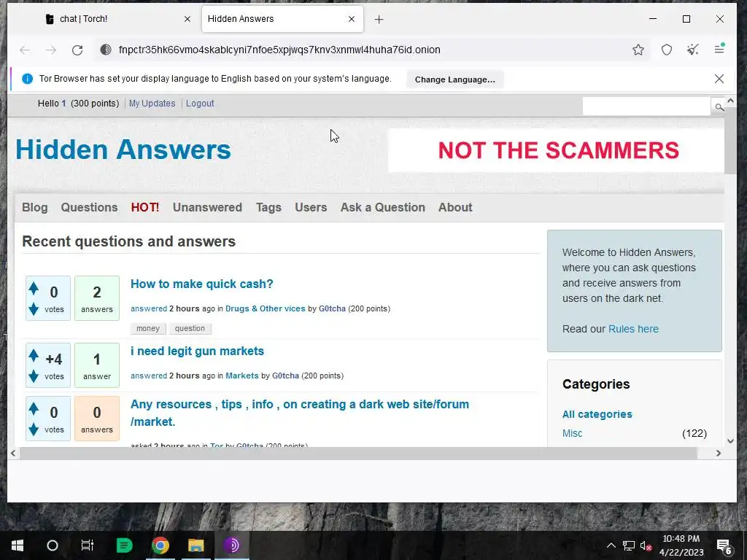
Task: Downvote the dark web site/forum question
Action: (34, 430)
